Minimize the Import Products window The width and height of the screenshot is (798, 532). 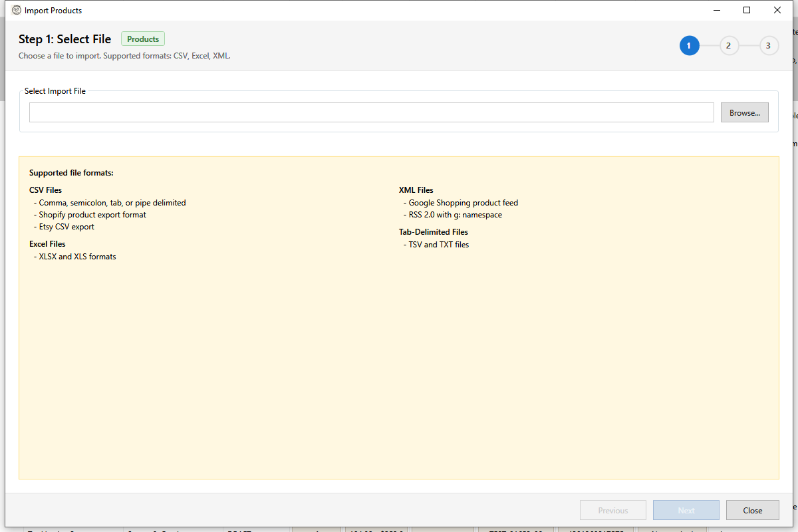point(716,10)
